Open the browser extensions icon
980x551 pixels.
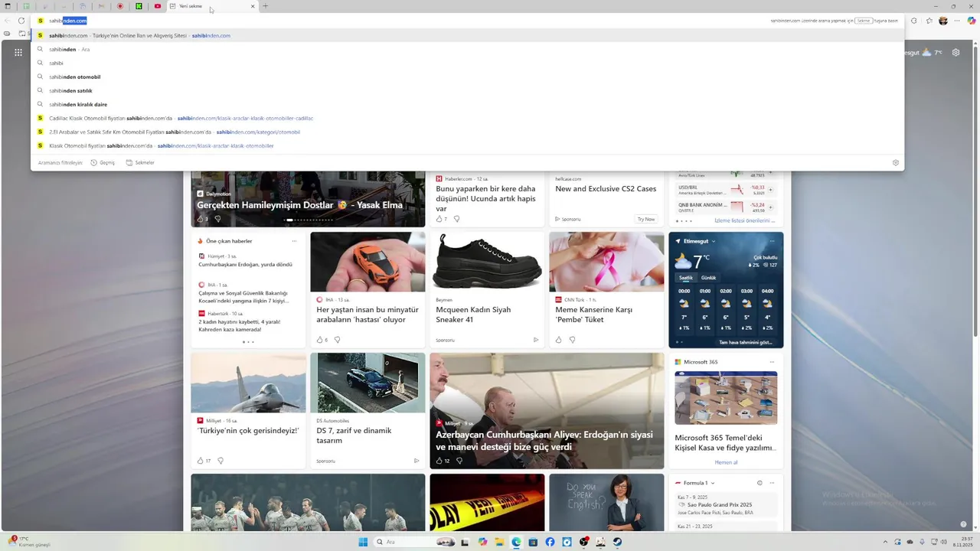tap(913, 21)
